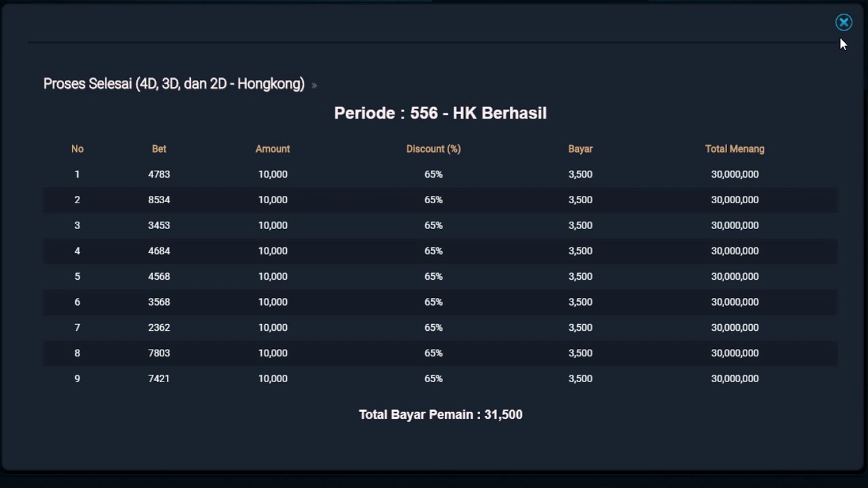Click bet number 2362 in row 7

[159, 327]
